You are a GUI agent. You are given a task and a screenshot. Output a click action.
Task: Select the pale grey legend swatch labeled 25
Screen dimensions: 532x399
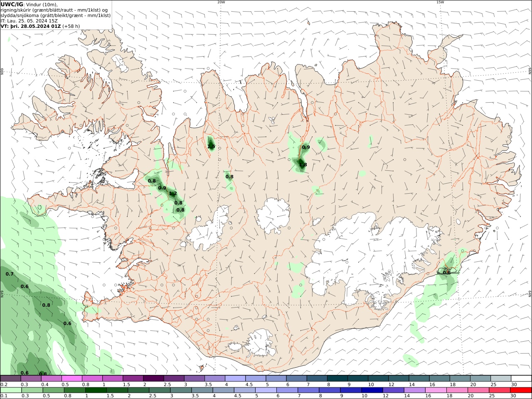click(501, 378)
